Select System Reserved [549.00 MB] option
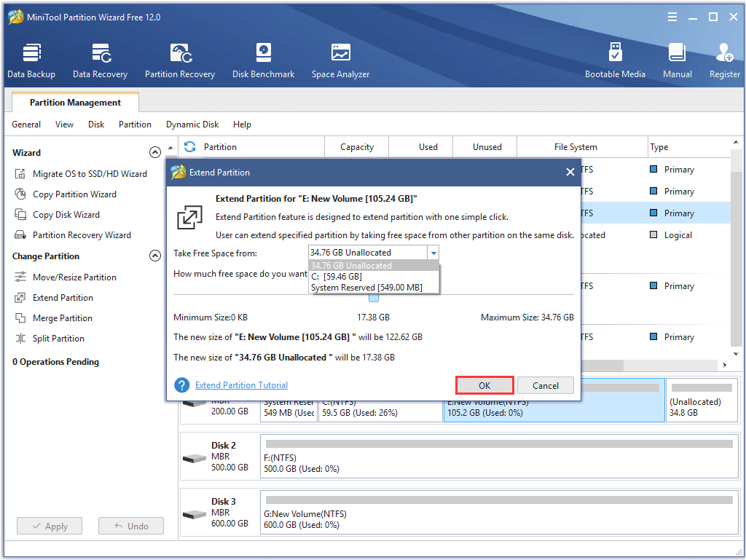The width and height of the screenshot is (746, 560). pos(374,288)
